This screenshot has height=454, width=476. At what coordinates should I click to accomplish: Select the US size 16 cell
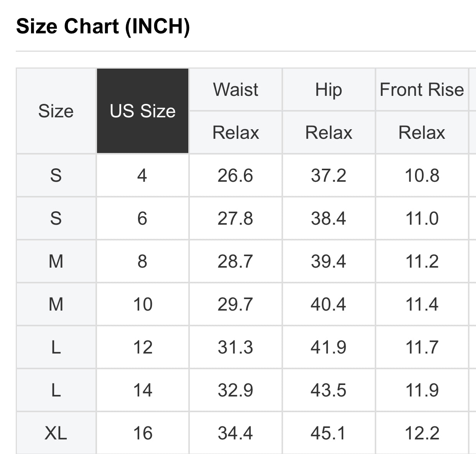(142, 433)
